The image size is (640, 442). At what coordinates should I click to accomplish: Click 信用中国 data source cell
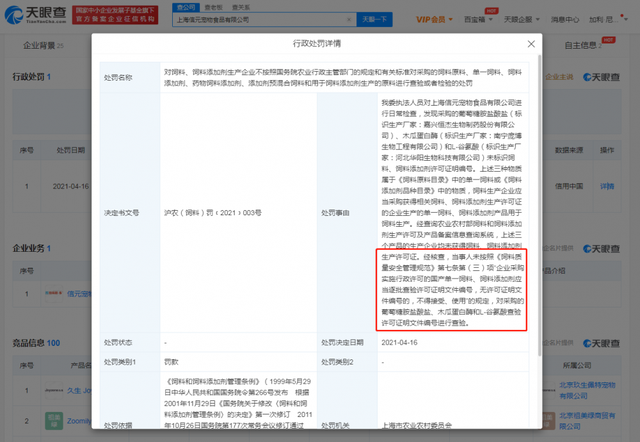(569, 186)
